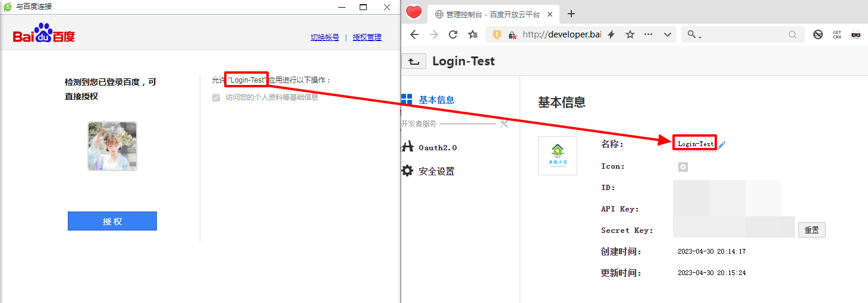Click the blue 授权 button
The height and width of the screenshot is (303, 868).
[x=112, y=221]
